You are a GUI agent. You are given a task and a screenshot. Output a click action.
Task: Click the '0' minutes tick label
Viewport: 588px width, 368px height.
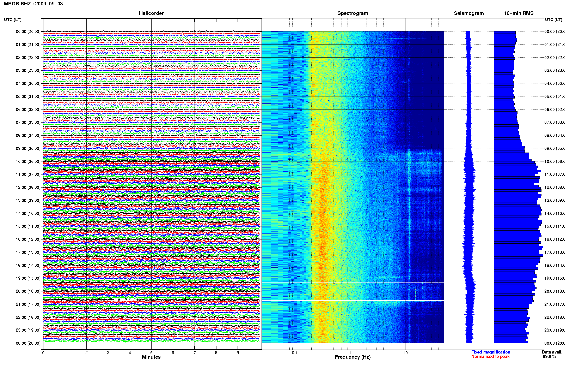pos(43,353)
